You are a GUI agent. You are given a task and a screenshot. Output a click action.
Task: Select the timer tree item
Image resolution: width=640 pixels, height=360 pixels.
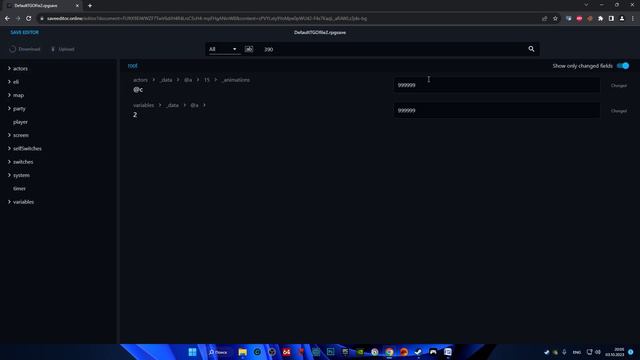click(19, 189)
